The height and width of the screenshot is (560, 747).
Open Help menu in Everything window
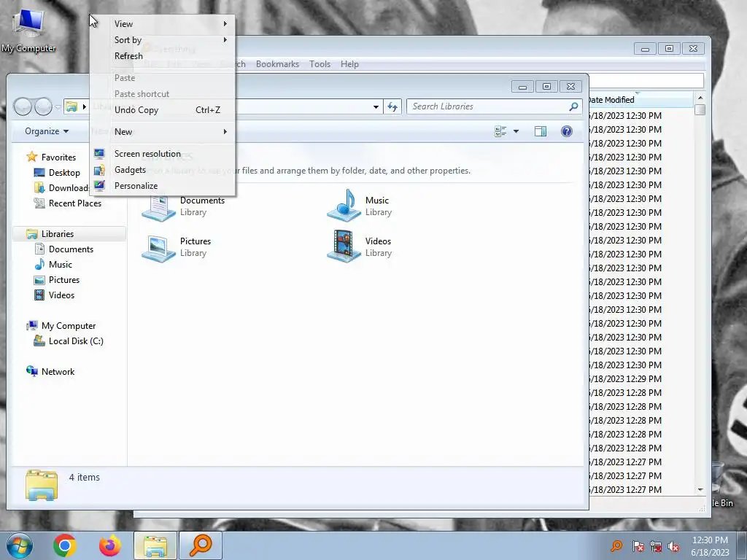coord(349,64)
